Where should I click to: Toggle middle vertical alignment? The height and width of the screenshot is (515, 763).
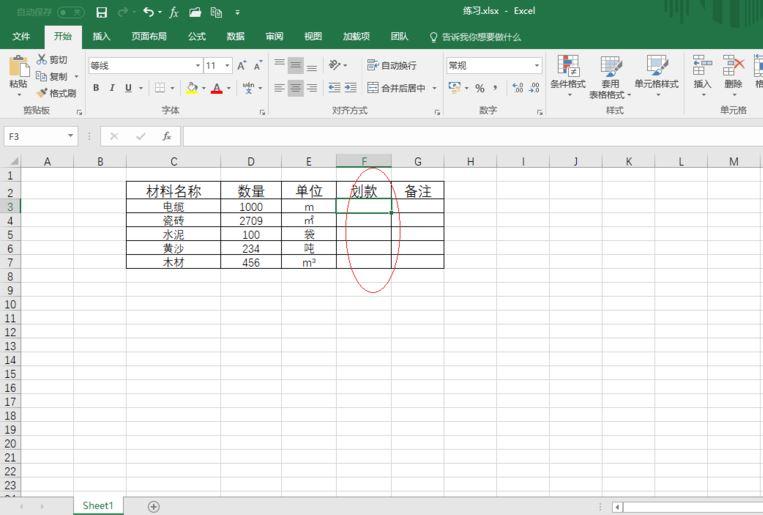point(295,65)
